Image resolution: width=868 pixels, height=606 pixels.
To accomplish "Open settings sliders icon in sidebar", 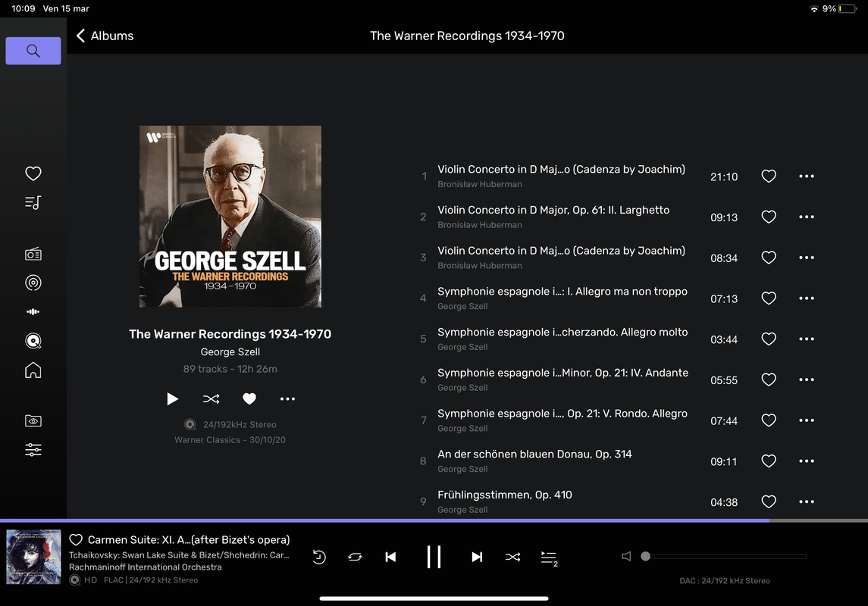I will click(x=33, y=449).
